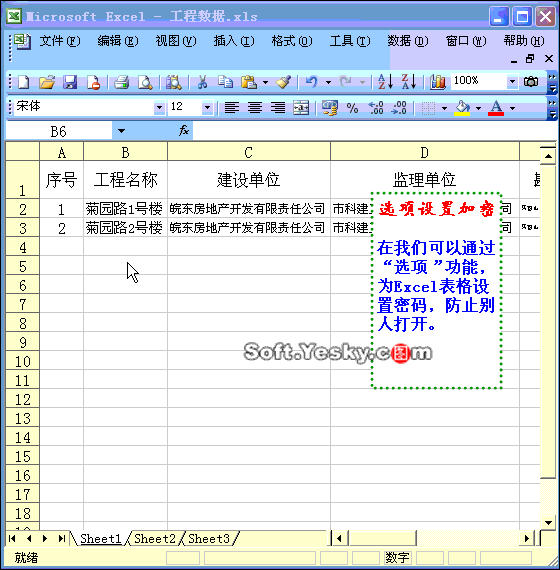This screenshot has height=570, width=560.
Task: Sort descending with Z-A icon
Action: click(x=409, y=82)
